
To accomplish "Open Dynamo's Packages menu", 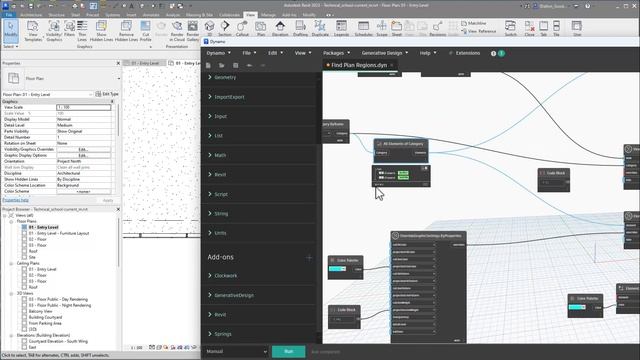I will (x=336, y=53).
